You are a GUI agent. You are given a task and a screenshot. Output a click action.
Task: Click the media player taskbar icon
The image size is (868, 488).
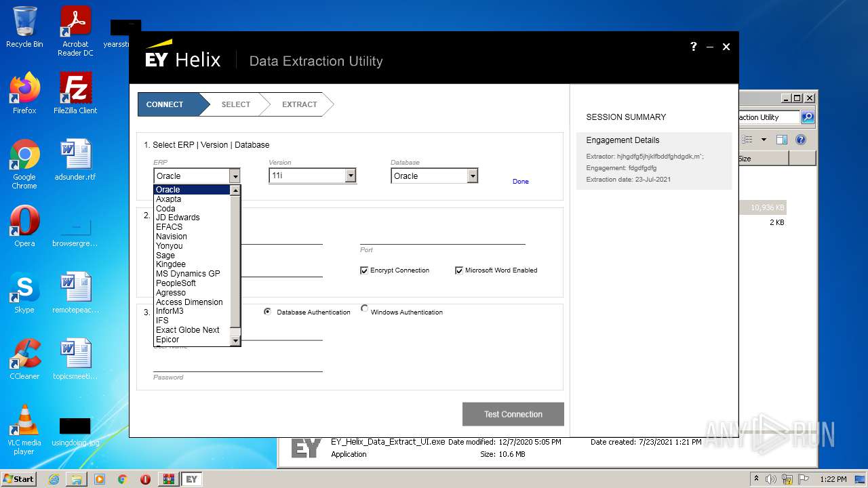point(100,479)
